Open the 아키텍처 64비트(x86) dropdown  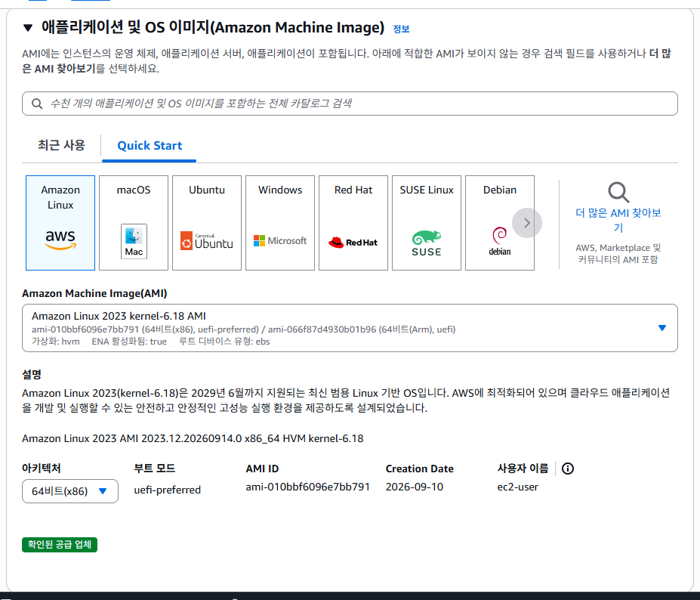[x=70, y=491]
